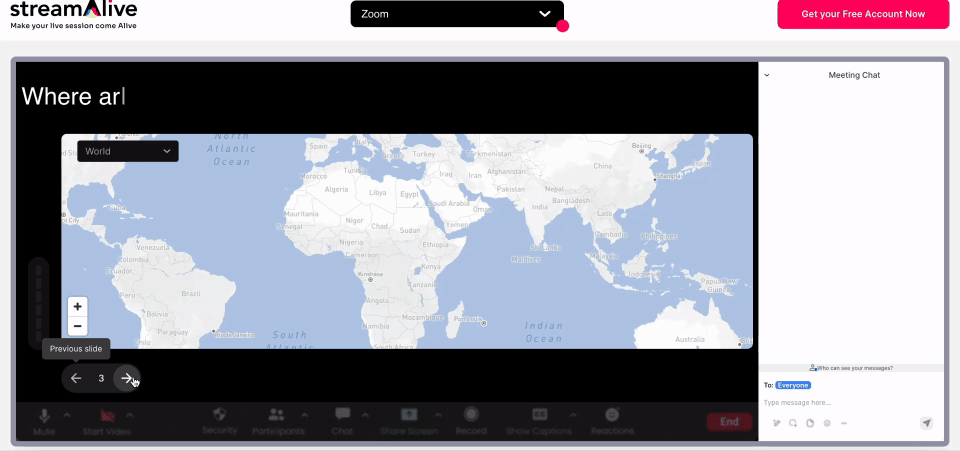Expand the arrow beside Share Screen

coord(438,416)
